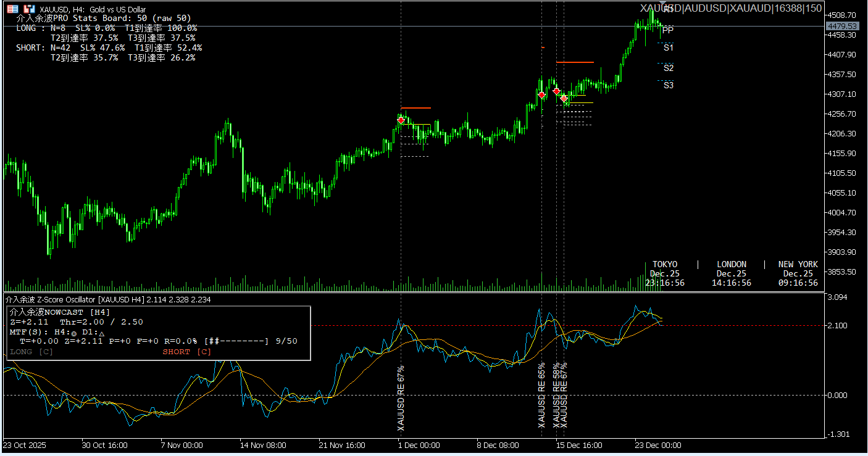Image resolution: width=868 pixels, height=456 pixels.
Task: Click the sell arrow at 1 Dec
Action: (401, 120)
